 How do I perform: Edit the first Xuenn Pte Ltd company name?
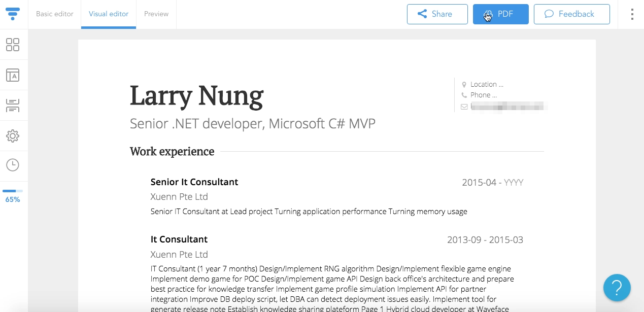[179, 197]
